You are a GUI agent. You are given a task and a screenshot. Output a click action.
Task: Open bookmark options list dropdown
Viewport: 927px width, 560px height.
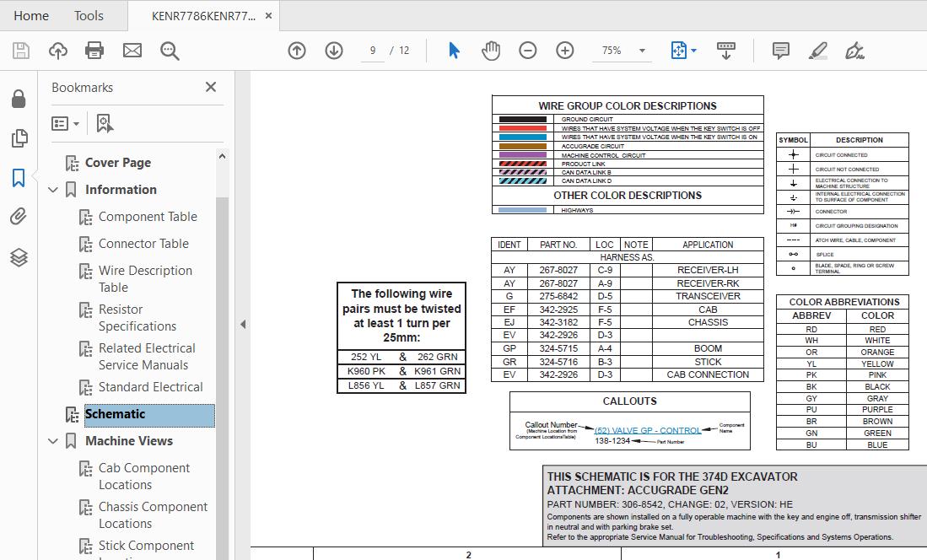coord(65,124)
